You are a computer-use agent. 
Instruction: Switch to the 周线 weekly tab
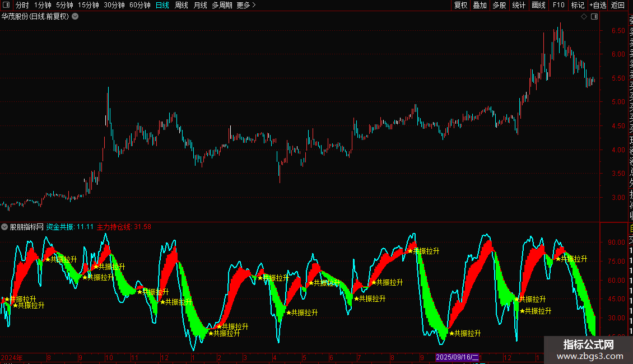coord(181,5)
